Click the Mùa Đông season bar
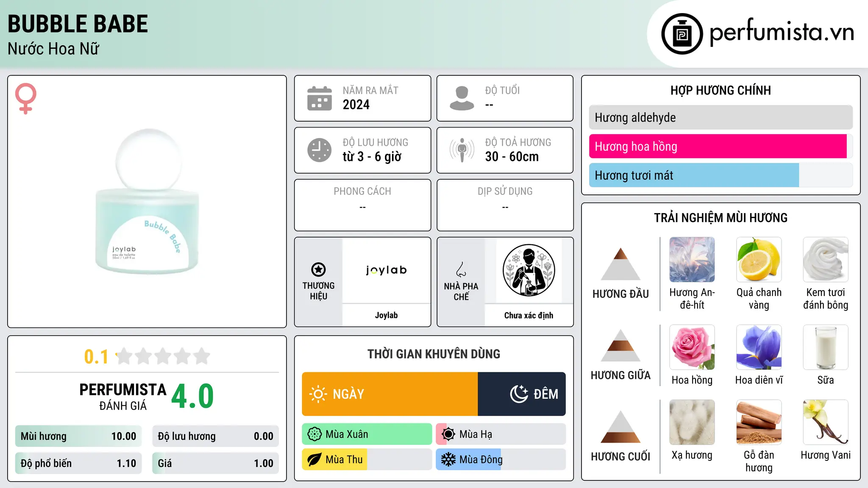The height and width of the screenshot is (488, 868). click(501, 460)
